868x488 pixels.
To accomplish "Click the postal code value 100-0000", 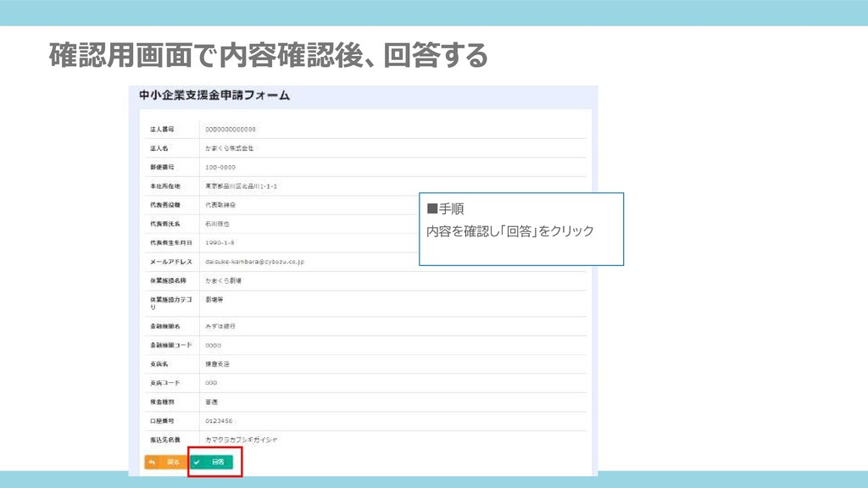I will tap(220, 167).
